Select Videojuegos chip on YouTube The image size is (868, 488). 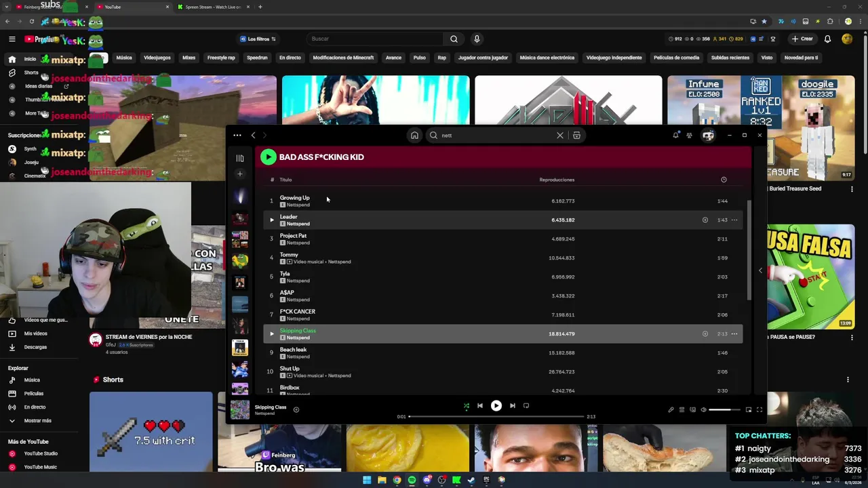coord(157,58)
